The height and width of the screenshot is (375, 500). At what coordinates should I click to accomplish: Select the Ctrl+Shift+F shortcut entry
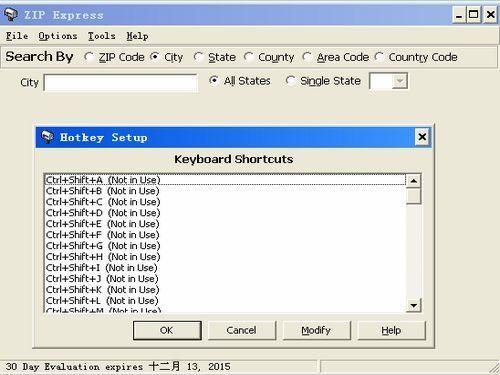[225, 235]
